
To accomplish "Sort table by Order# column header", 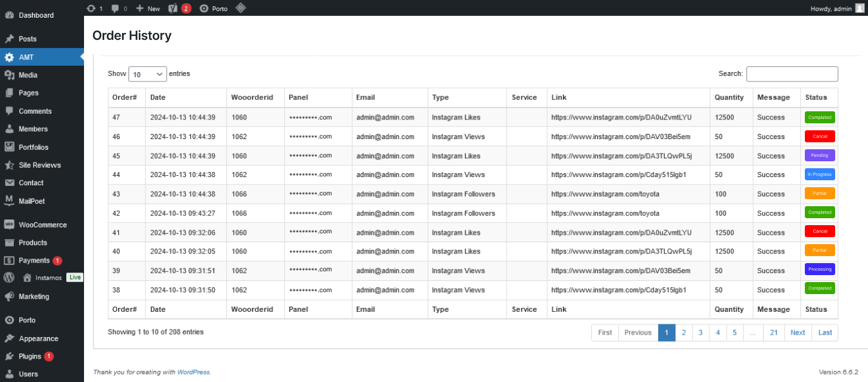I will point(124,97).
